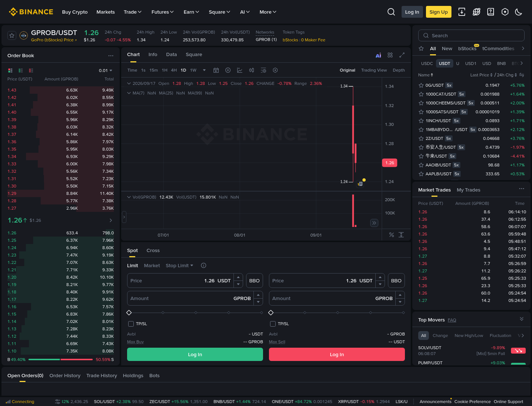Viewport: 532px width, 406px height.
Task: Enable TP/SL checkbox on buy form
Action: pyautogui.click(x=131, y=324)
